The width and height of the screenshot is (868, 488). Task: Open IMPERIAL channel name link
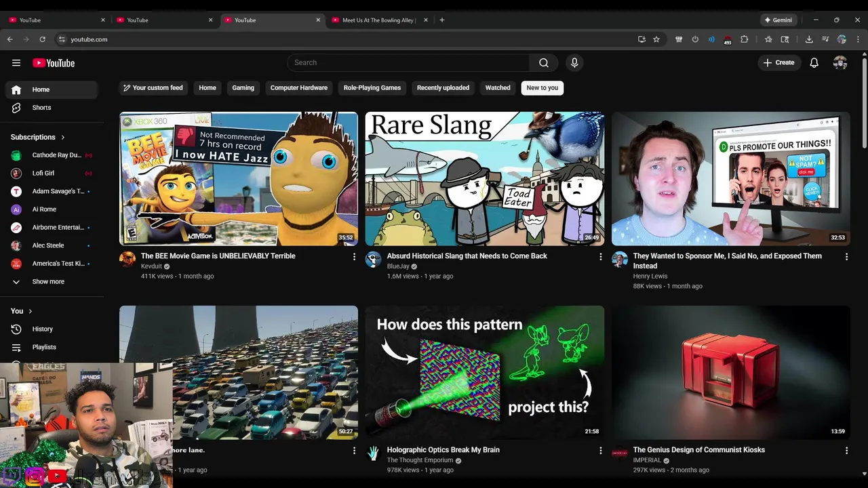[x=647, y=460]
